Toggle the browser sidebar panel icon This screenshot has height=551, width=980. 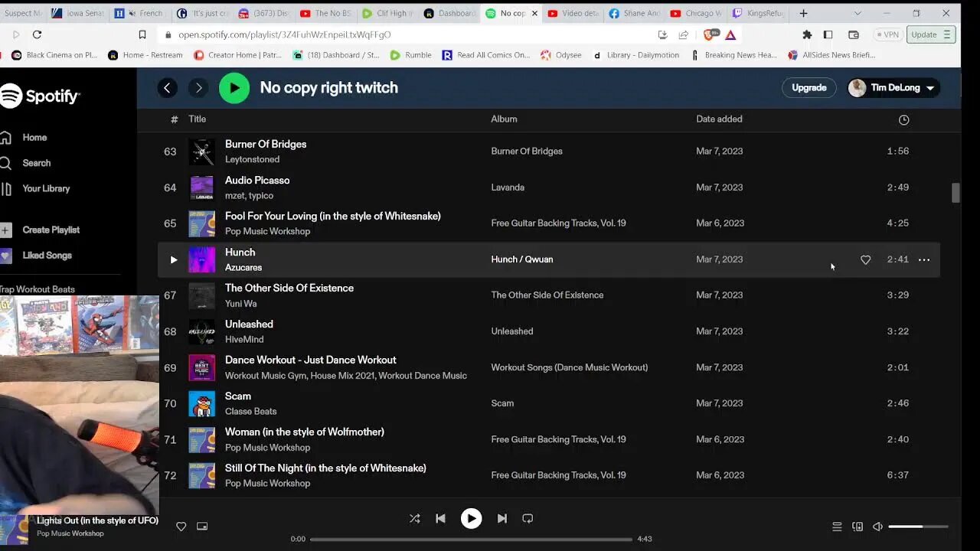click(x=828, y=34)
